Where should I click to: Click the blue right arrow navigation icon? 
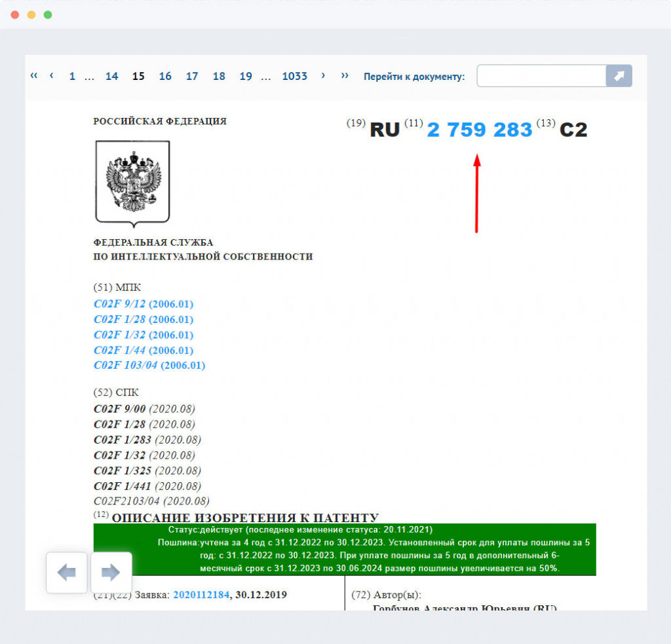[111, 572]
